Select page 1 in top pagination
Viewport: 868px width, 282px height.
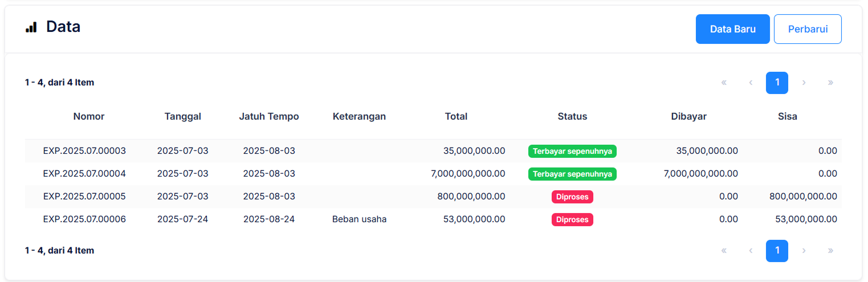(777, 83)
